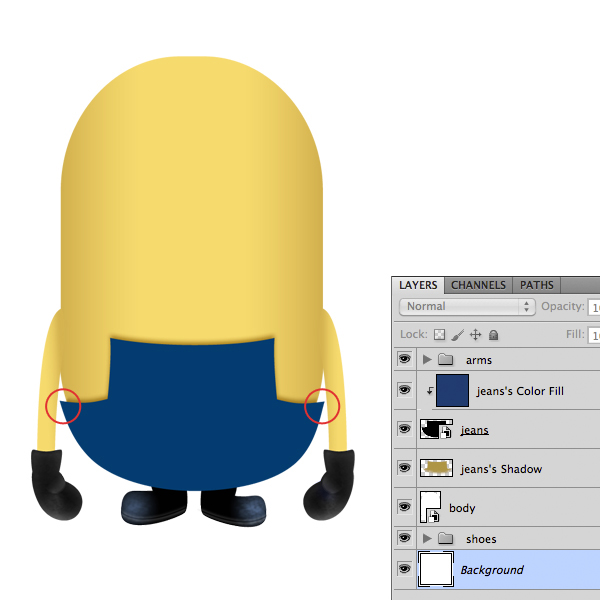Select the jeans layer by its name

click(x=475, y=430)
